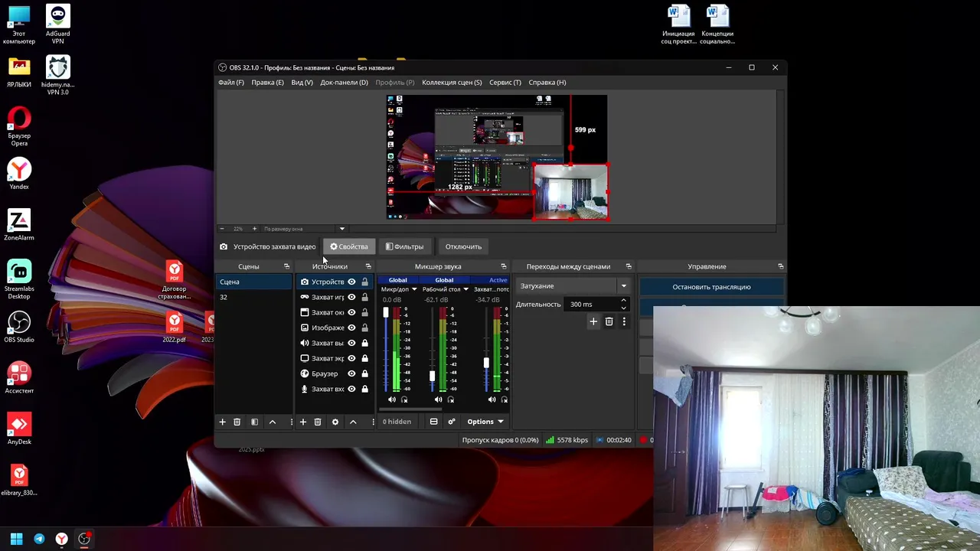This screenshot has height=551, width=980.
Task: Open Микр/доп channel dropdown arrow
Action: [414, 289]
